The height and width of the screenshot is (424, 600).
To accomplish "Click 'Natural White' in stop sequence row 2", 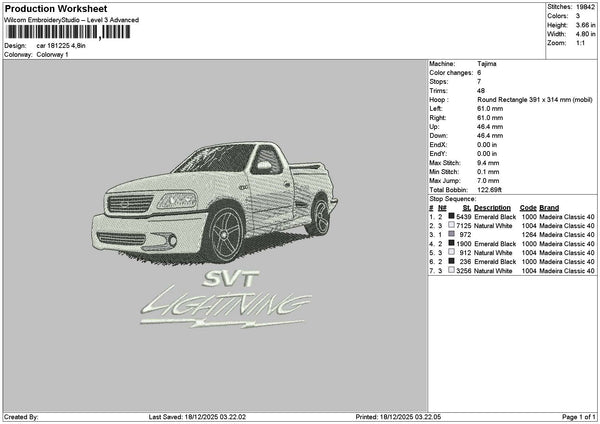I will [493, 226].
